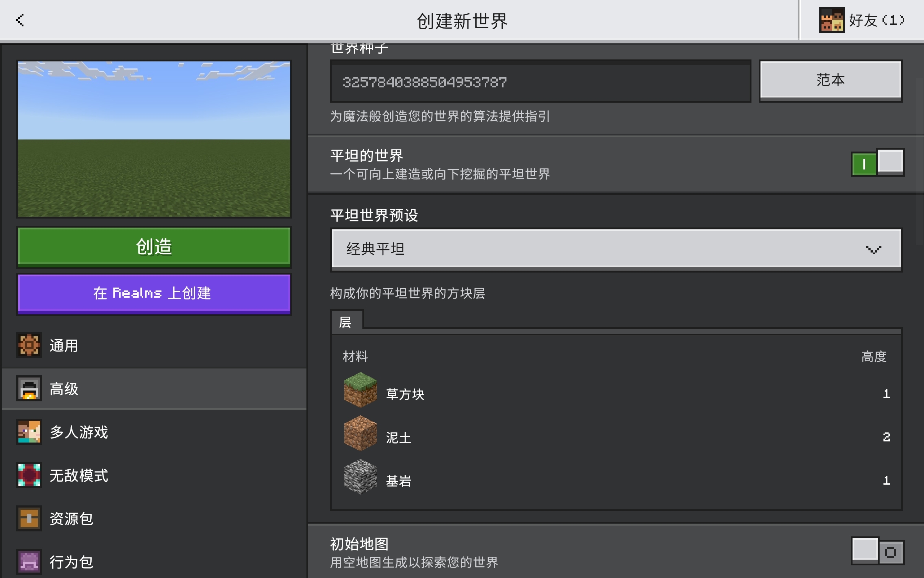Open the 通用 settings section
Screen dimensions: 924x578
(154, 346)
